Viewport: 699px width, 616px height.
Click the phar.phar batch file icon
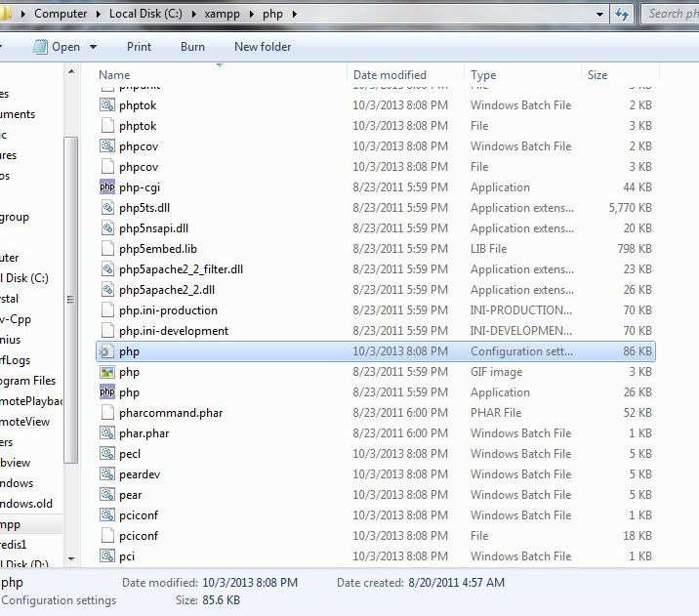(x=107, y=433)
